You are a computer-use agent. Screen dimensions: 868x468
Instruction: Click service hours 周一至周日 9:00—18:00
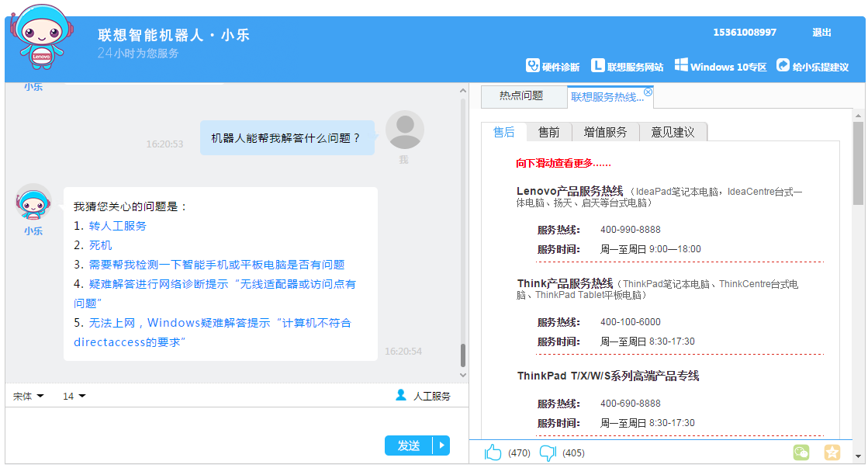click(x=651, y=249)
